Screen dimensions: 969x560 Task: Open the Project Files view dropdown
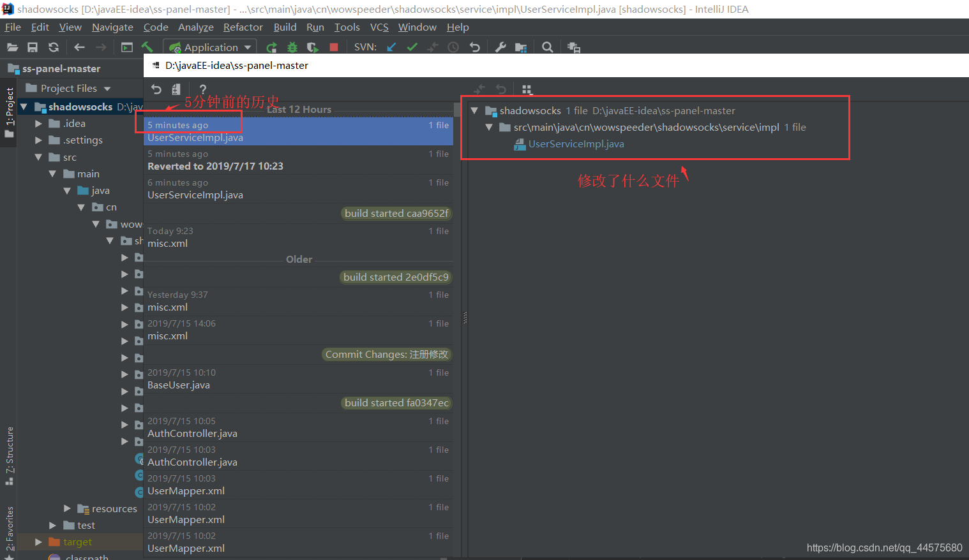pyautogui.click(x=68, y=88)
